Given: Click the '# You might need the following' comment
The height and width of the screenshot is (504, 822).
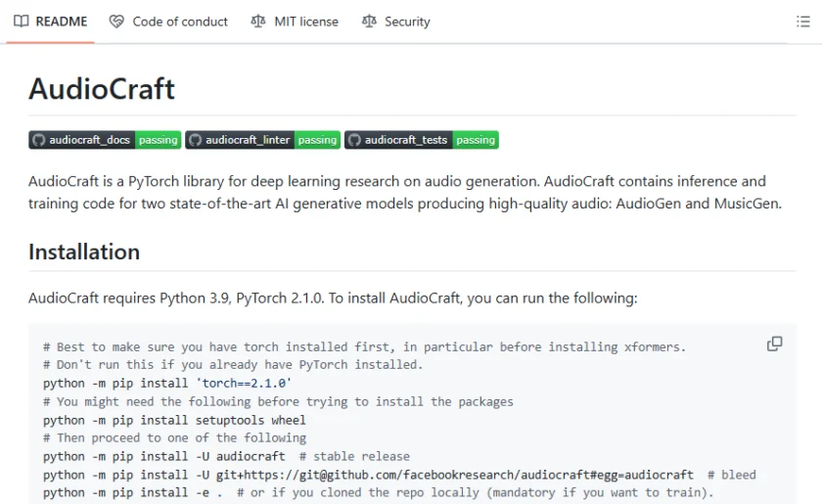Looking at the screenshot, I should pyautogui.click(x=278, y=401).
